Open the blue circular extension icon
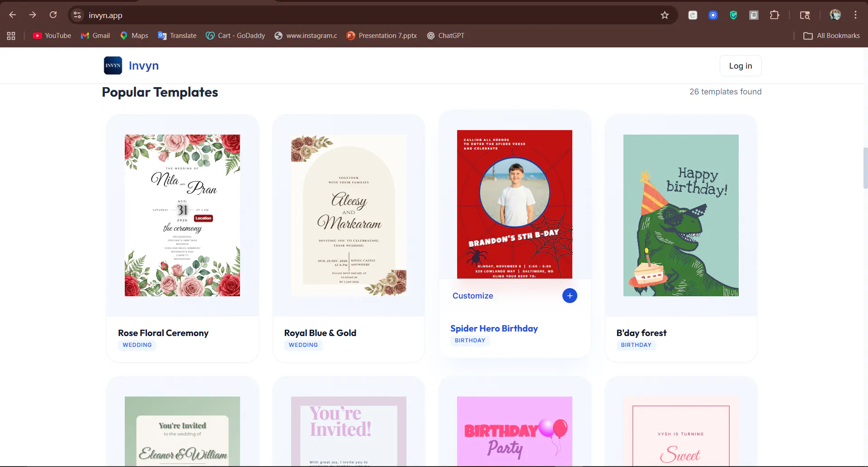The width and height of the screenshot is (868, 467). [x=713, y=15]
